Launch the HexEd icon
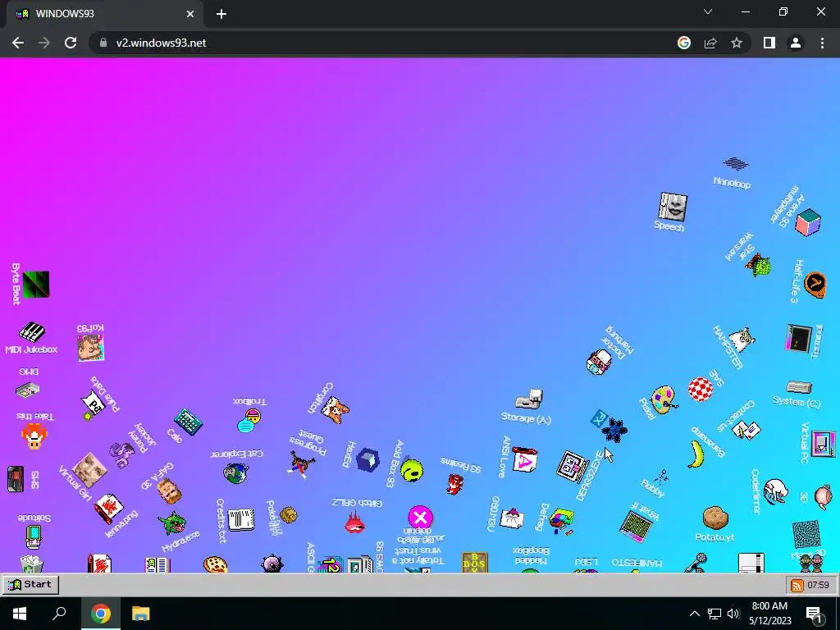The image size is (840, 630). click(x=367, y=459)
